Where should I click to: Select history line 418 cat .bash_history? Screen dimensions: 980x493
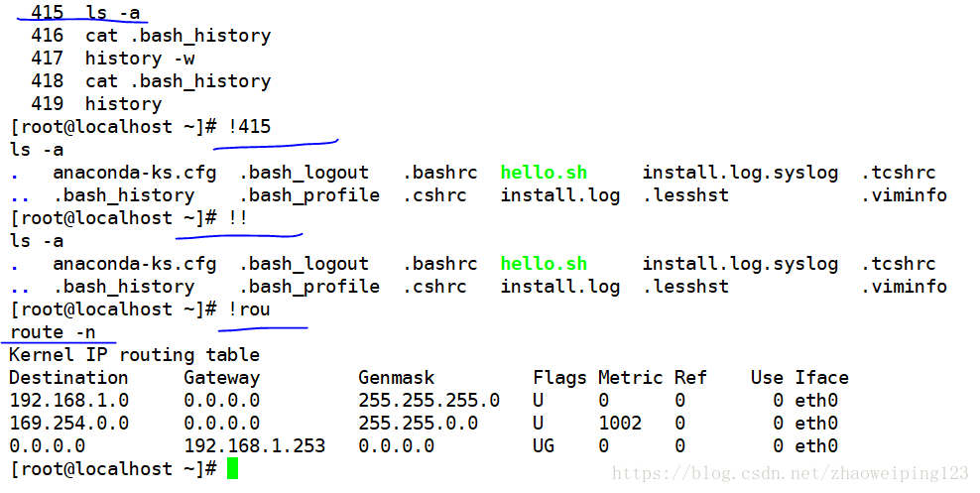(x=151, y=81)
